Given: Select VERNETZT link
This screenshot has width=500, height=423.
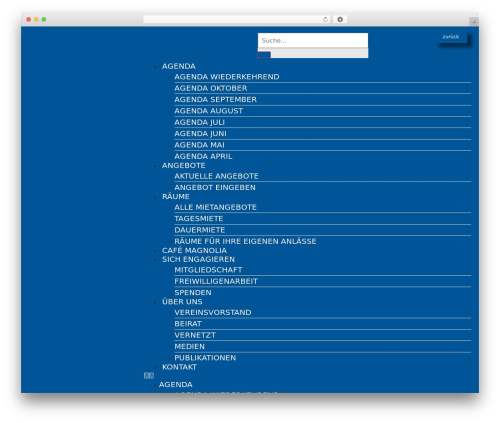Looking at the screenshot, I should (x=195, y=335).
